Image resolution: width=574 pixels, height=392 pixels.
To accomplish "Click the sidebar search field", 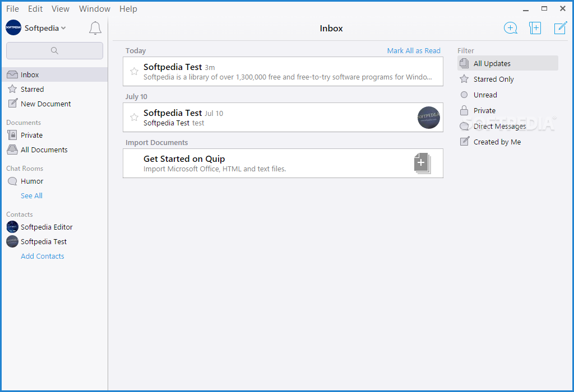I will (54, 50).
